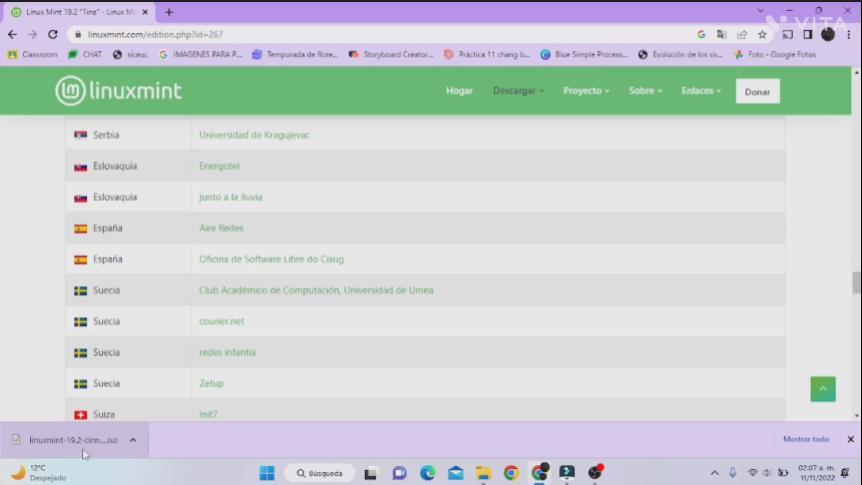Expand the Descargar dropdown menu
This screenshot has width=862, height=485.
[x=518, y=91]
